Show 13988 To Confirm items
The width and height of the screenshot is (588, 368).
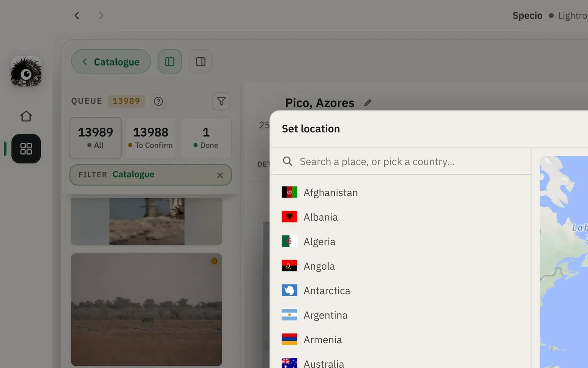click(150, 138)
